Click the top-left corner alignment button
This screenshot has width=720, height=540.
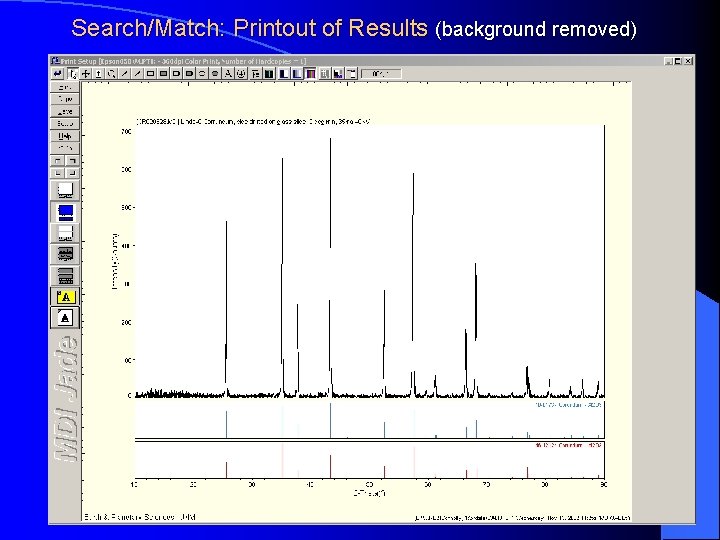[58, 161]
